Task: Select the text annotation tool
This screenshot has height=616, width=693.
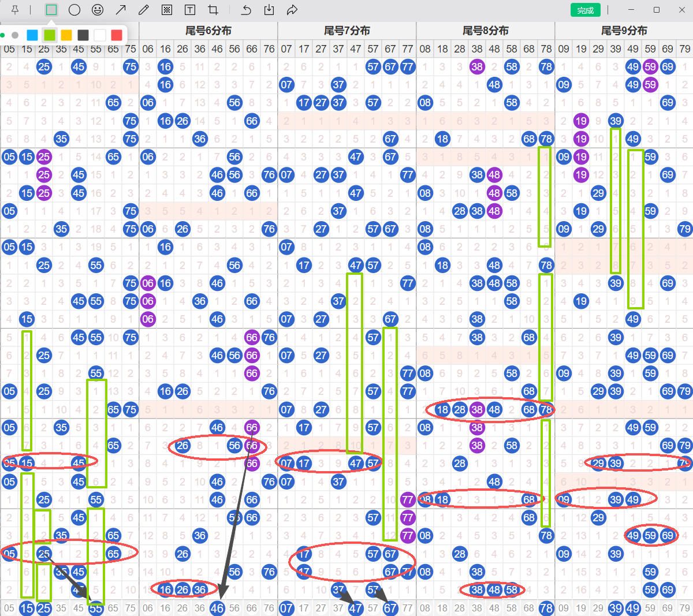Action: [189, 10]
